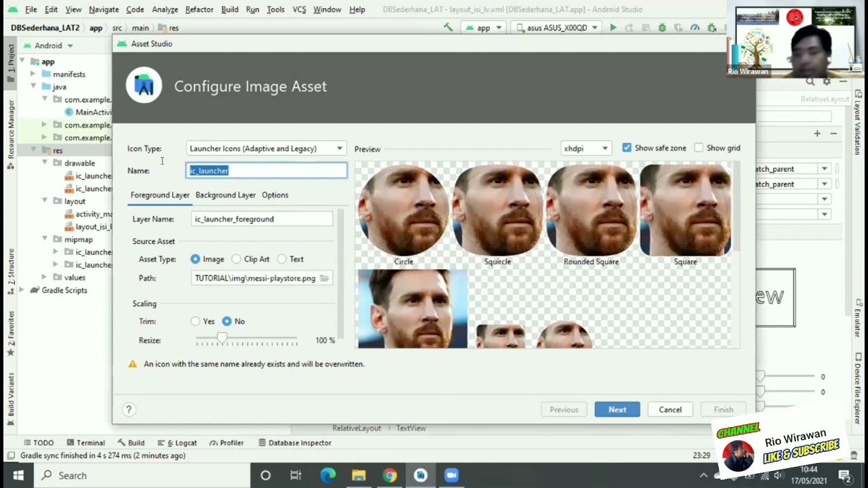Open the Profiler tool window
Viewport: 868px width, 488px height.
click(226, 443)
